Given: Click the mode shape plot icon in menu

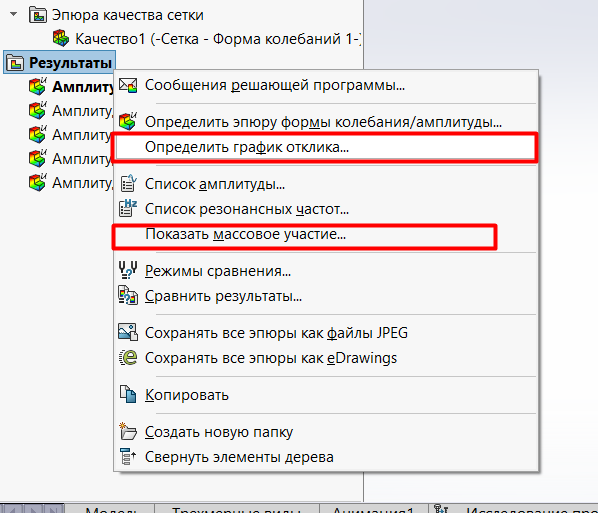Looking at the screenshot, I should (128, 122).
